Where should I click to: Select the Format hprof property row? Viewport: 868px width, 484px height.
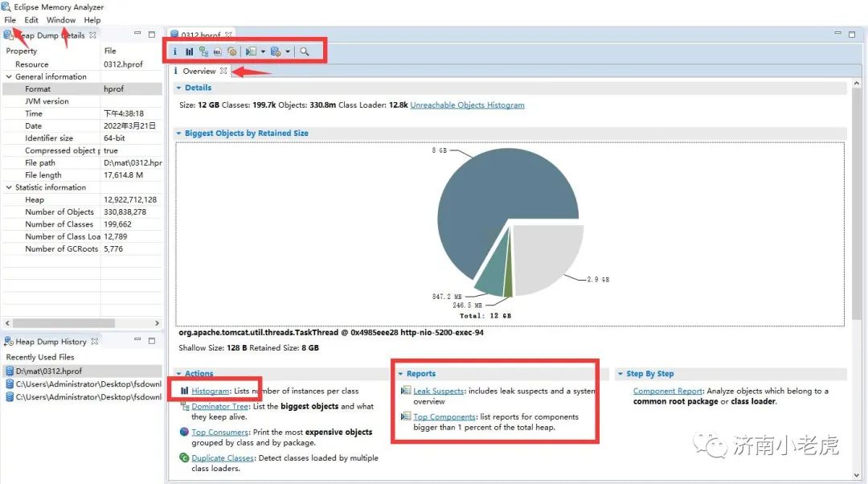point(82,88)
